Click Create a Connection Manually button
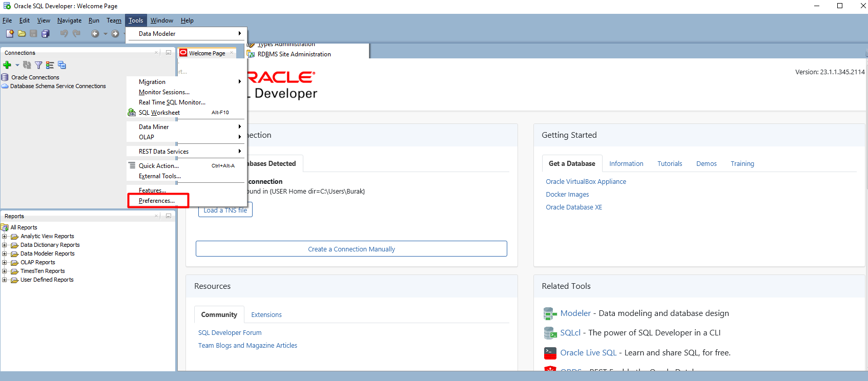868x381 pixels. click(351, 249)
